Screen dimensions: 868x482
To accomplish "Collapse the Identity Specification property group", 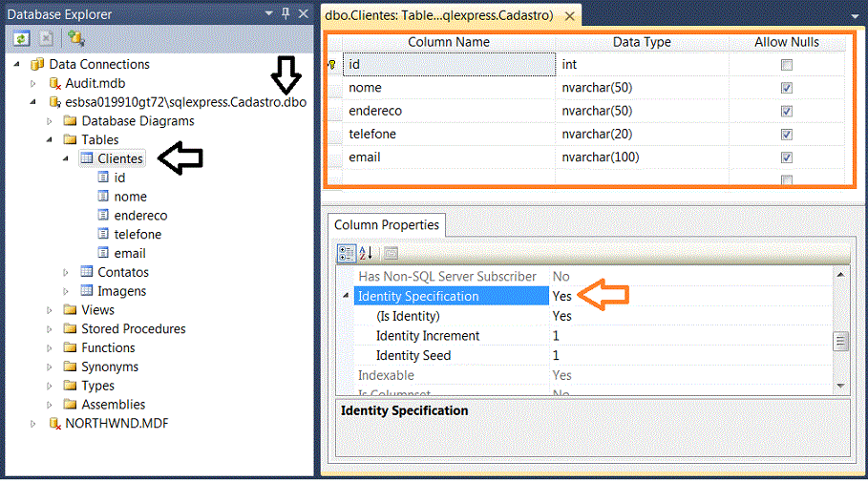I will [346, 297].
